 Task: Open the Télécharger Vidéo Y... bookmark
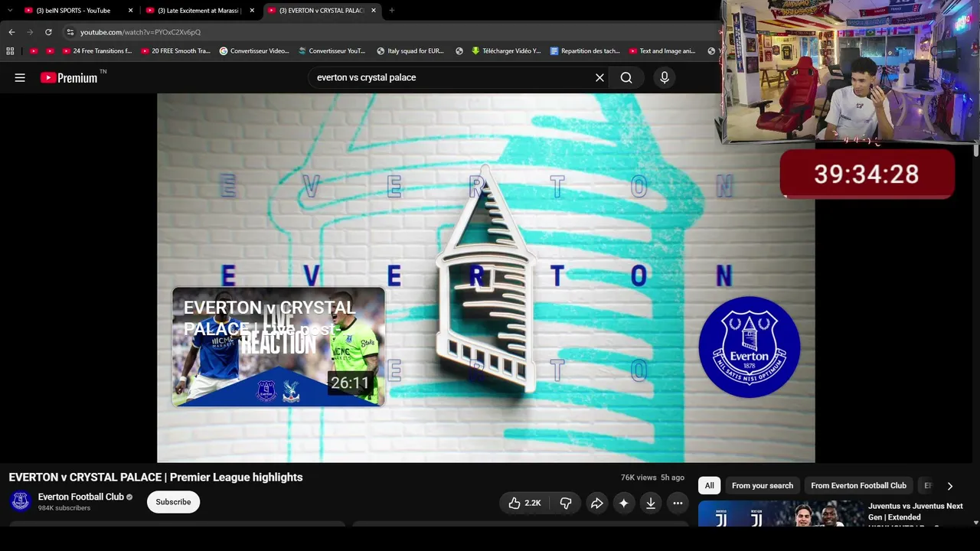pos(505,51)
